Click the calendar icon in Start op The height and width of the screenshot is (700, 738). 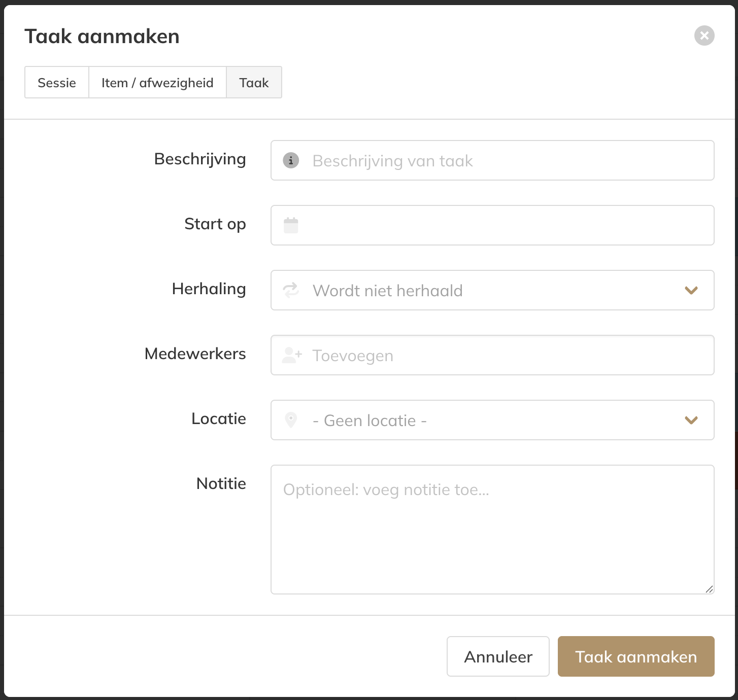[291, 225]
